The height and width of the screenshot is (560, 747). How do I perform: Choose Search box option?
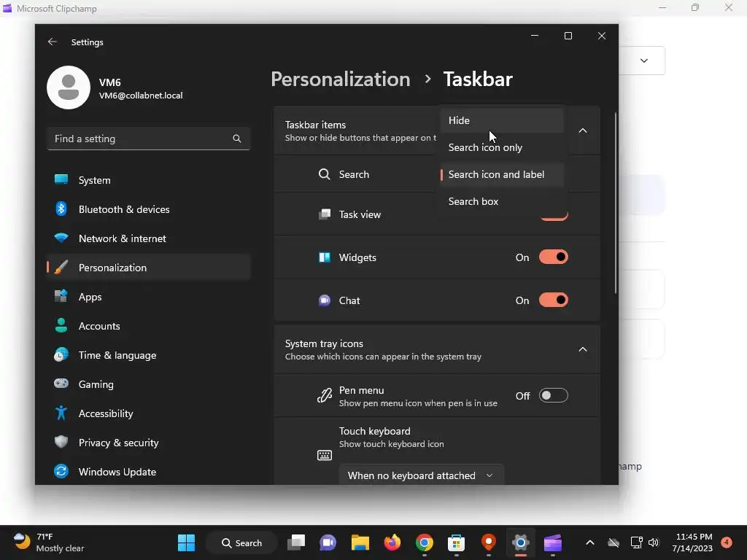click(502, 201)
